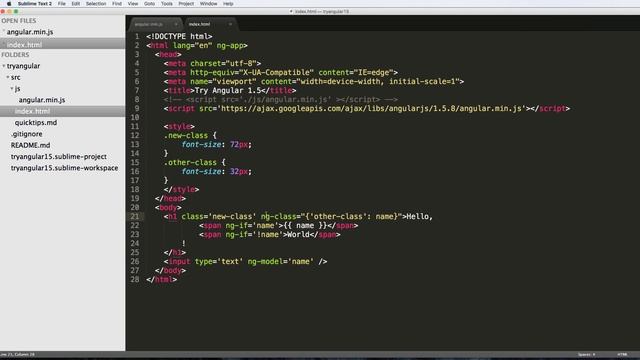640x360 pixels.
Task: Select the src folder label
Action: (x=16, y=77)
